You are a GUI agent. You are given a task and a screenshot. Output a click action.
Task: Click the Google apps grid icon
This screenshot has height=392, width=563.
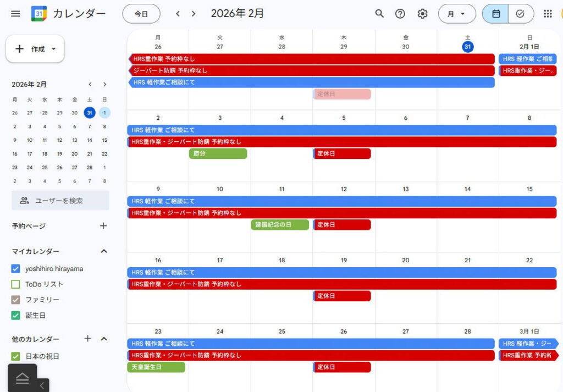click(x=548, y=14)
